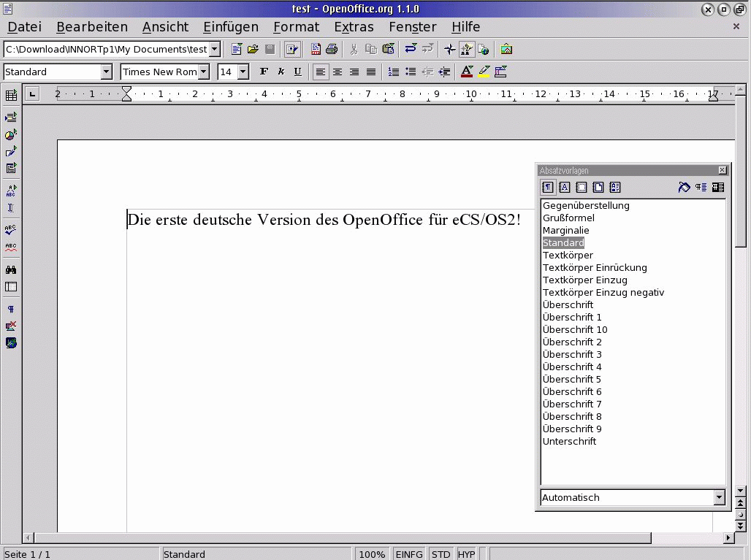Open the Navigator with the compass icon
The image size is (751, 560).
click(x=449, y=49)
